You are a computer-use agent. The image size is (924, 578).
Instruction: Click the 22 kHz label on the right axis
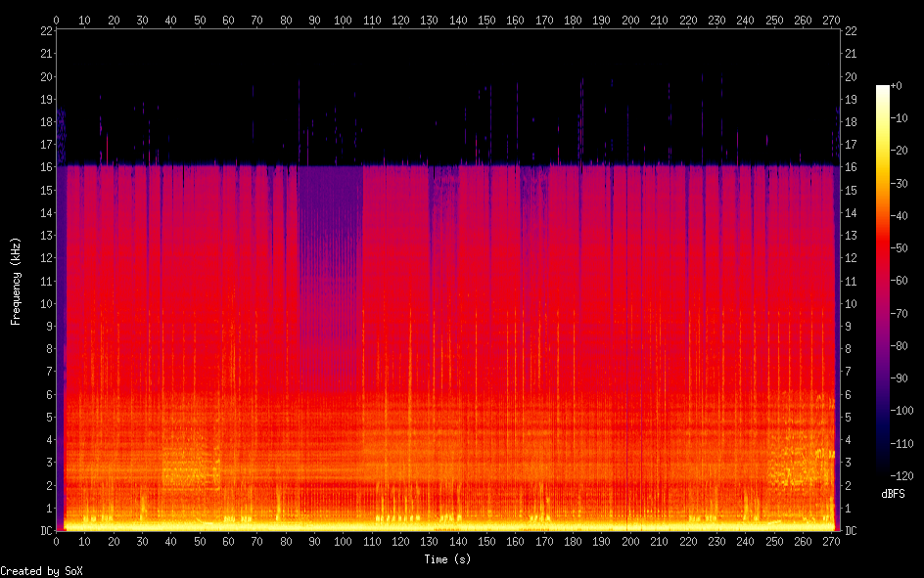click(x=850, y=31)
